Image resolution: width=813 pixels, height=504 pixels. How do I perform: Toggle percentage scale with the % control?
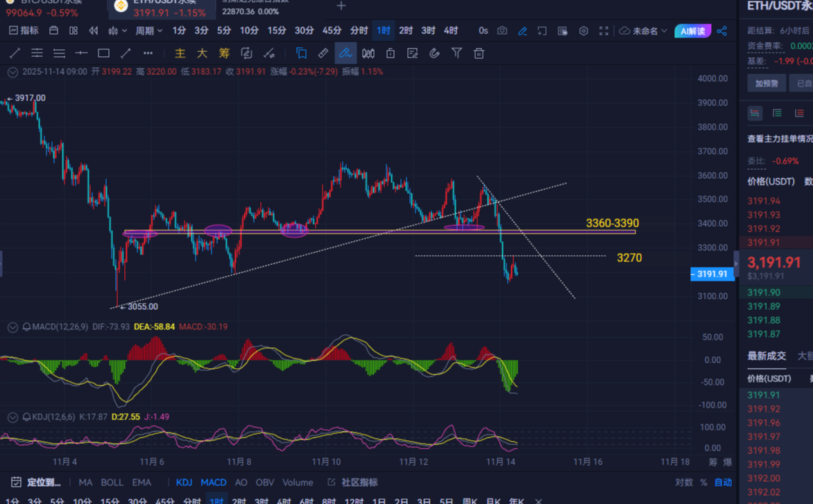coord(703,482)
